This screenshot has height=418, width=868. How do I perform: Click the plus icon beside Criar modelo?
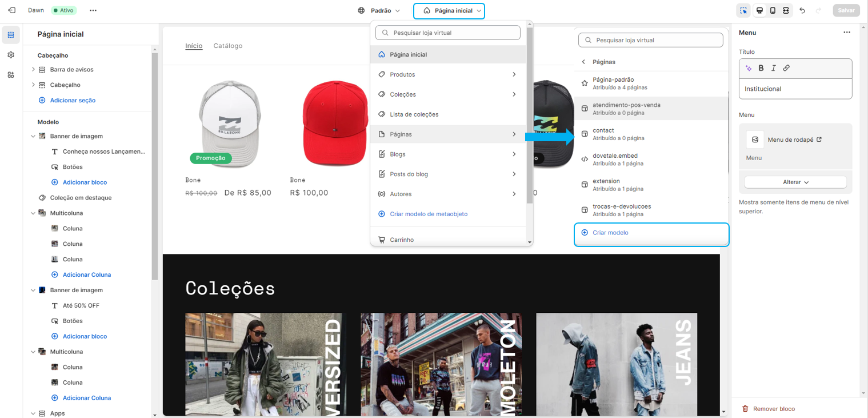click(585, 233)
